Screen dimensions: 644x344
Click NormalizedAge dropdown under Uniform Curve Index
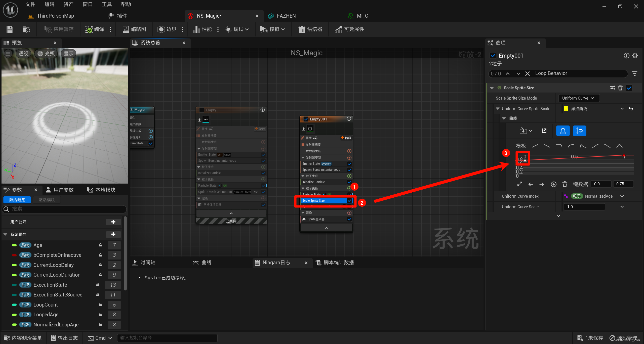pos(622,196)
